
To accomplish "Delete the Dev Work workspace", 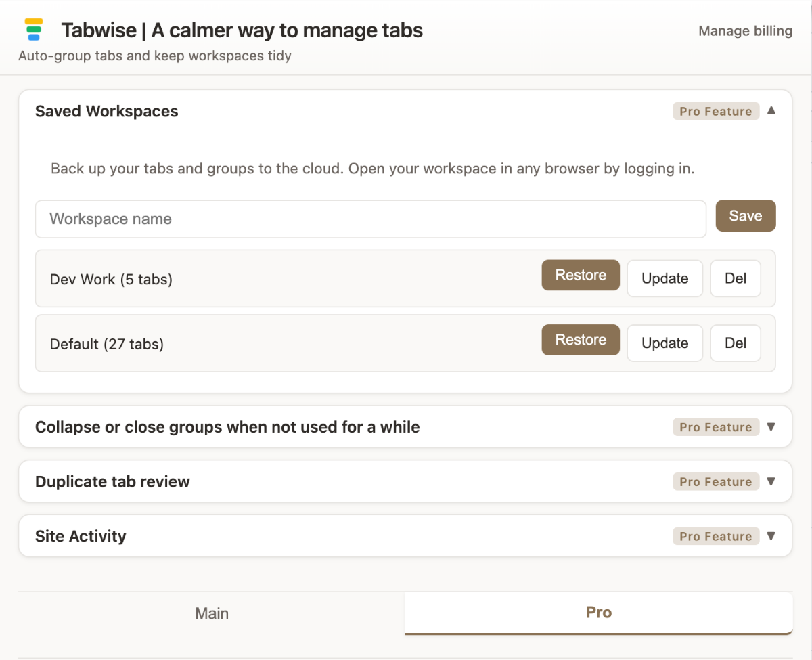I will coord(735,278).
